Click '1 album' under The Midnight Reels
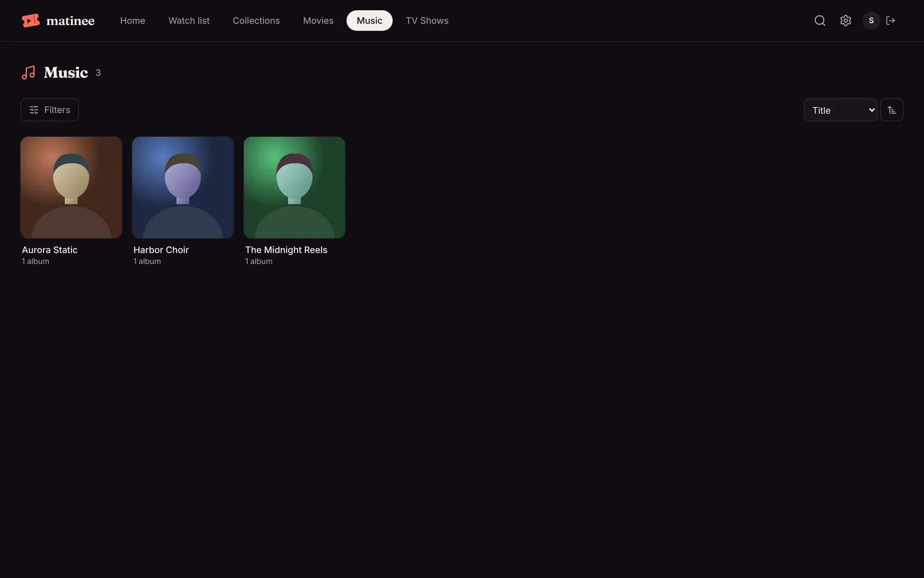The width and height of the screenshot is (924, 578). (x=259, y=261)
